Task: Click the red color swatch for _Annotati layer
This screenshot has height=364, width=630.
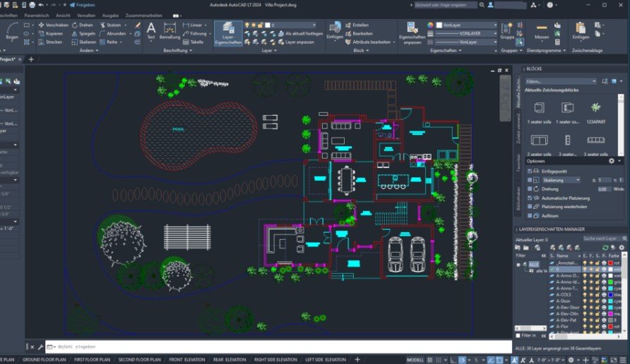Action: click(x=610, y=262)
